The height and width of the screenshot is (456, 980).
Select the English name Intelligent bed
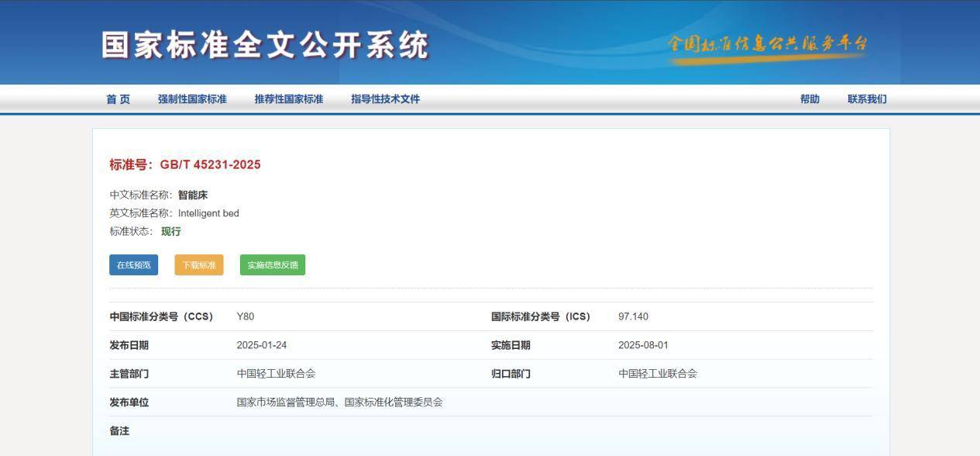[x=208, y=213]
